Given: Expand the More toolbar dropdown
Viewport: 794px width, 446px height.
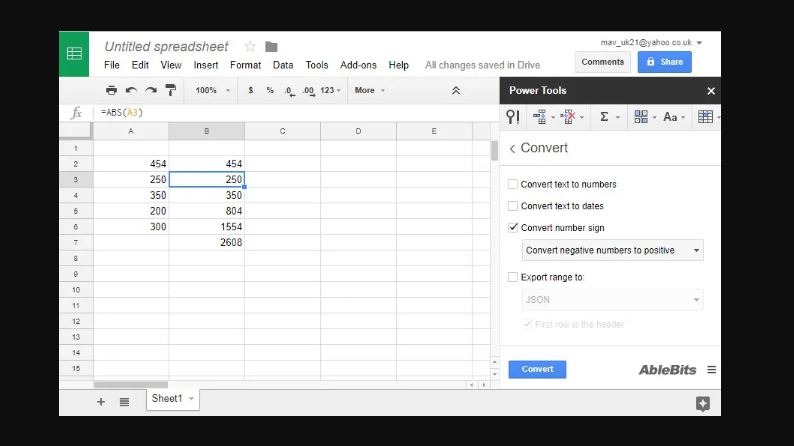Looking at the screenshot, I should pos(370,90).
